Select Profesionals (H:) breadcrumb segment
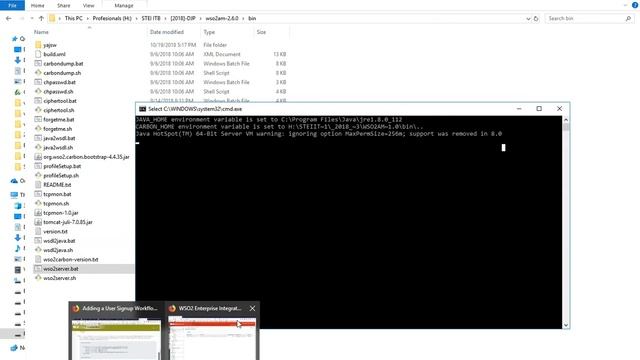640x360 pixels. point(112,18)
